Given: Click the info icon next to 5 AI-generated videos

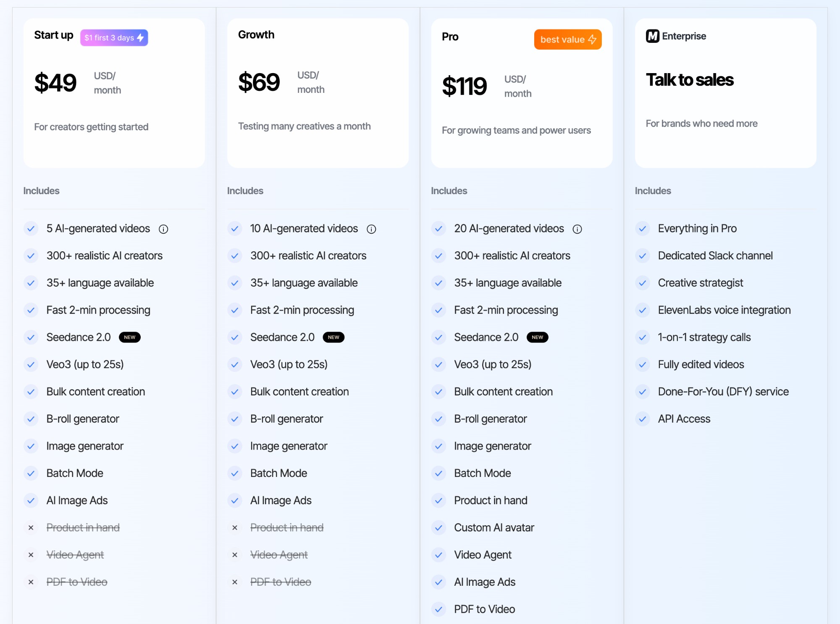Looking at the screenshot, I should click(163, 229).
